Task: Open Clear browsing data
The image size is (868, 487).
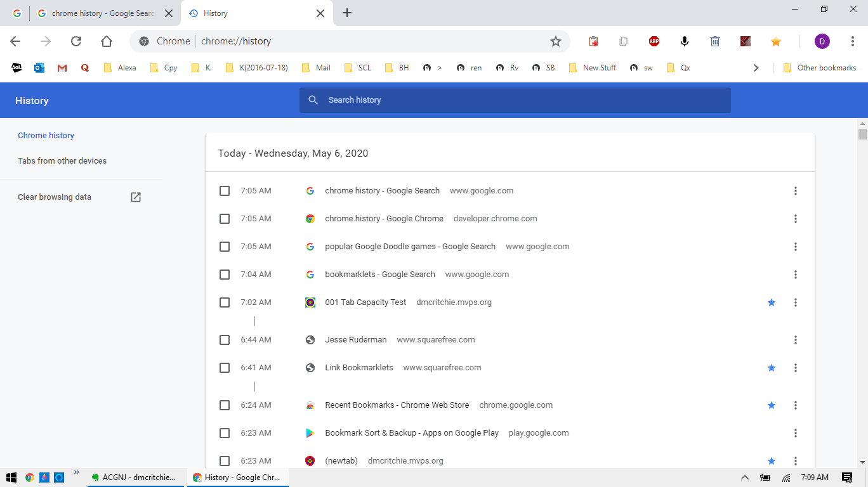Action: point(54,197)
